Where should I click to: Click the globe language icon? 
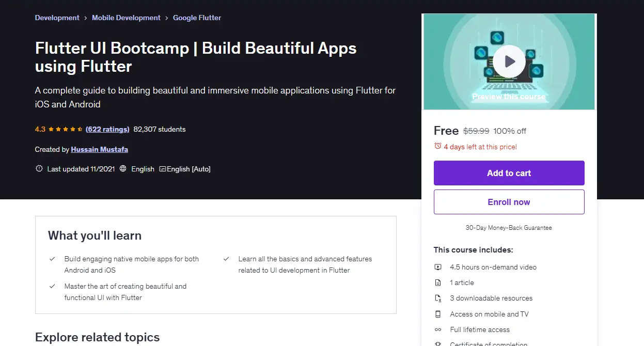click(x=123, y=169)
